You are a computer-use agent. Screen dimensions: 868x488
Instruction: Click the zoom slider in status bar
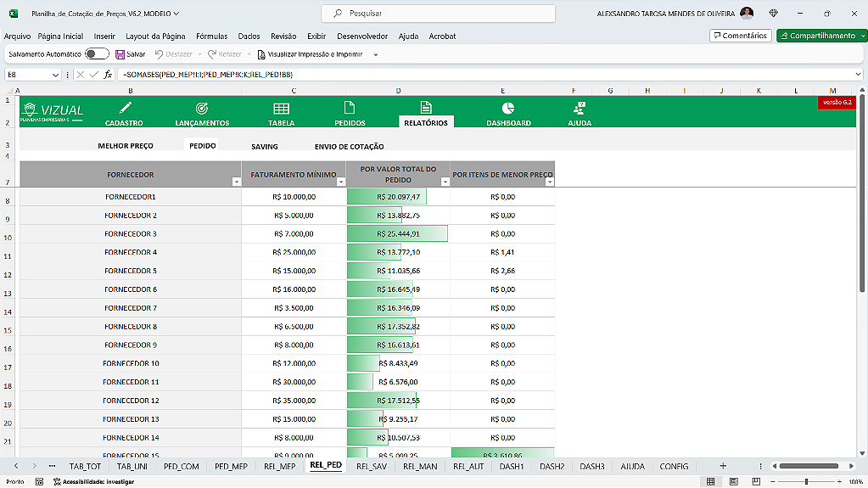point(806,481)
